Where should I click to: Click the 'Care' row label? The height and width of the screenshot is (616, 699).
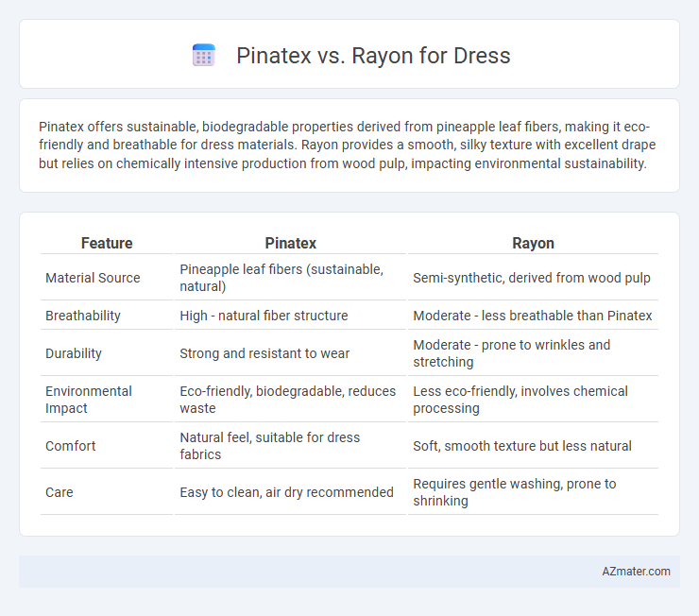[60, 492]
